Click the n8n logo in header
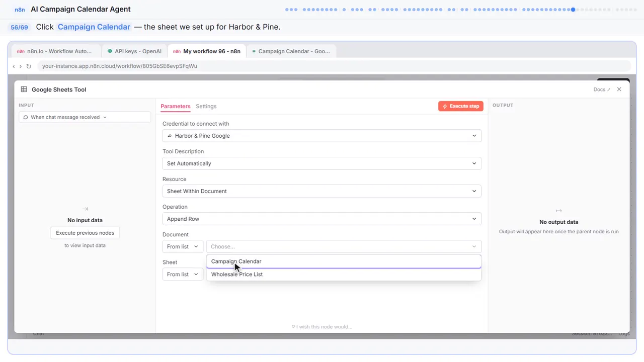Viewport: 644px width, 362px height. [x=20, y=9]
